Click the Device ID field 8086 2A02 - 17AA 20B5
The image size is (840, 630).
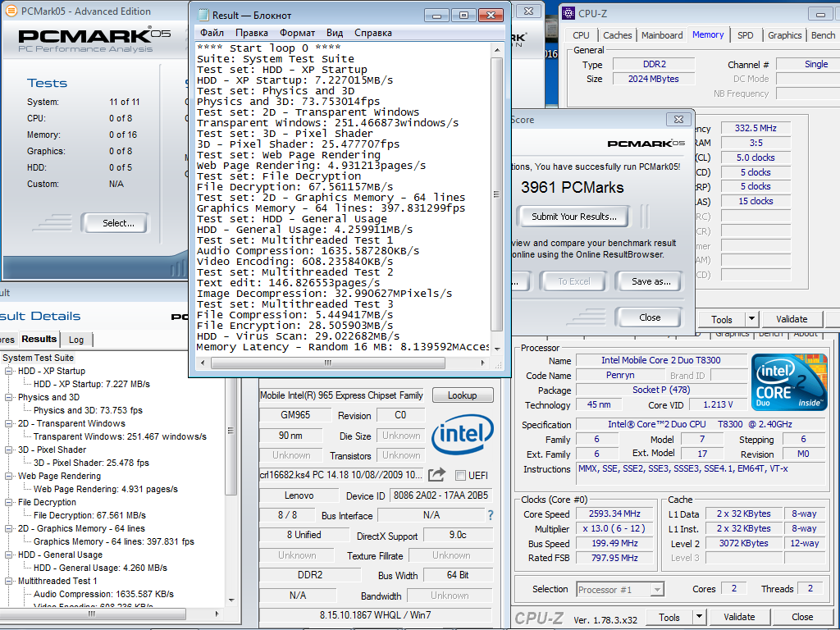(x=441, y=495)
